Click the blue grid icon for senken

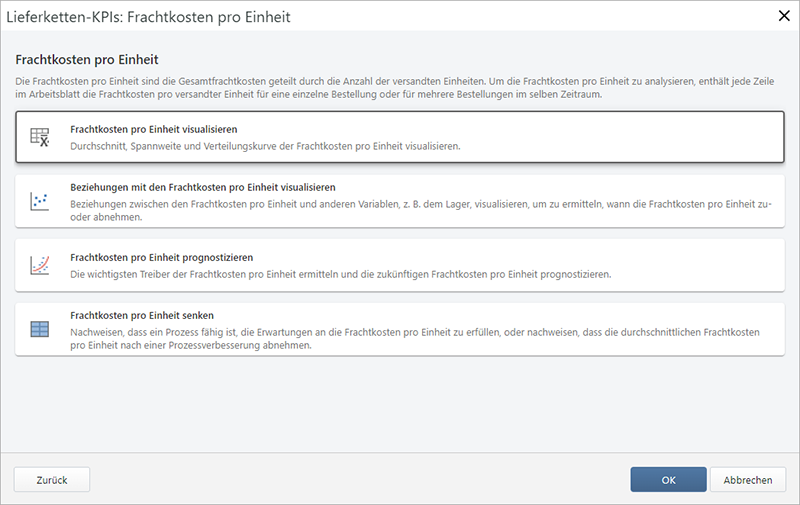pyautogui.click(x=40, y=328)
